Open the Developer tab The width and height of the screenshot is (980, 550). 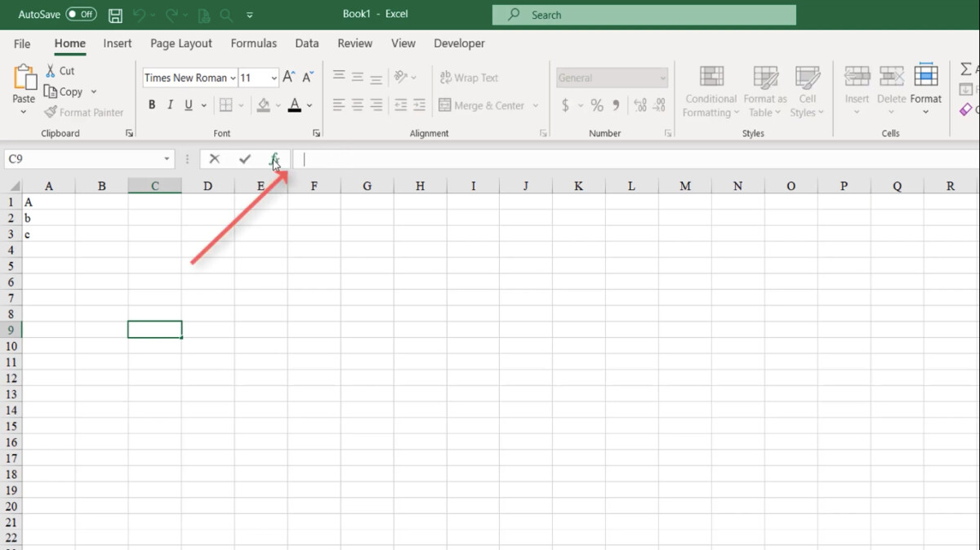pos(459,43)
